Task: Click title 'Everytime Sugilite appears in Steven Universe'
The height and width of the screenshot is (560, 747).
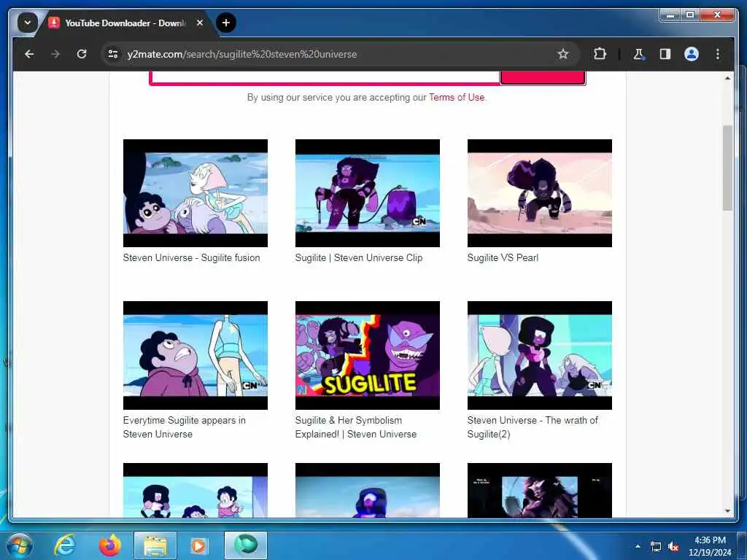Action: 185,427
